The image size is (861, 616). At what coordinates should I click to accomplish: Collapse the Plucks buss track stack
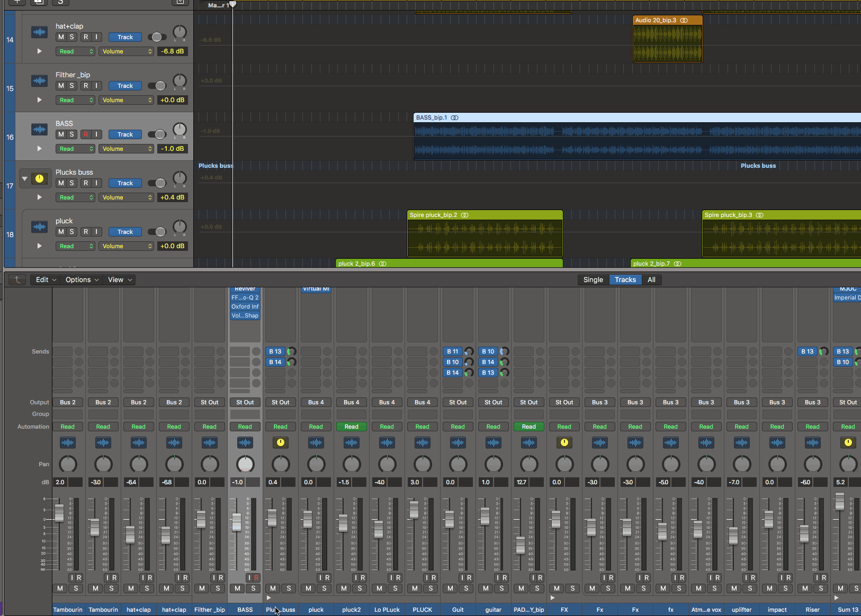coord(24,179)
